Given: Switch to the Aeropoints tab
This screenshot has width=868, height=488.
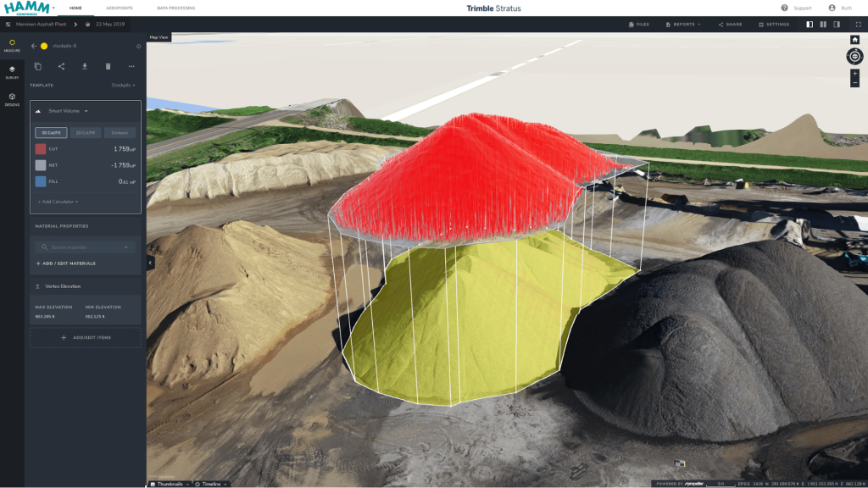Looking at the screenshot, I should (x=120, y=8).
